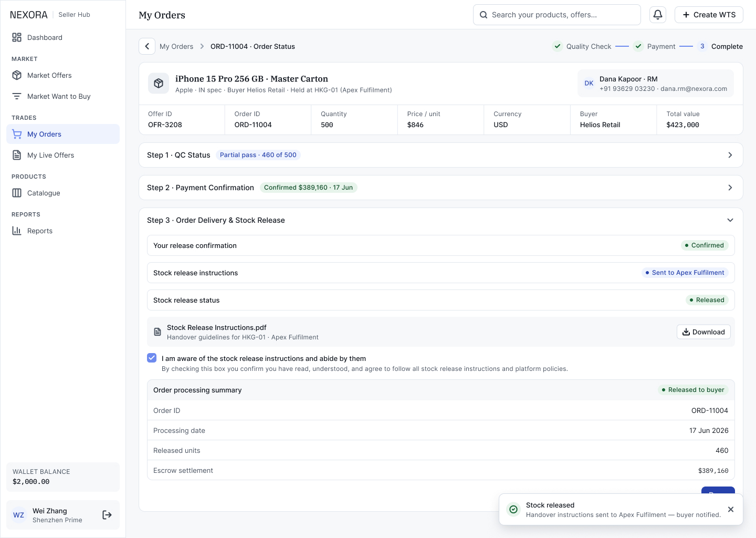
Task: Click the My Orders cart icon
Action: coord(17,134)
